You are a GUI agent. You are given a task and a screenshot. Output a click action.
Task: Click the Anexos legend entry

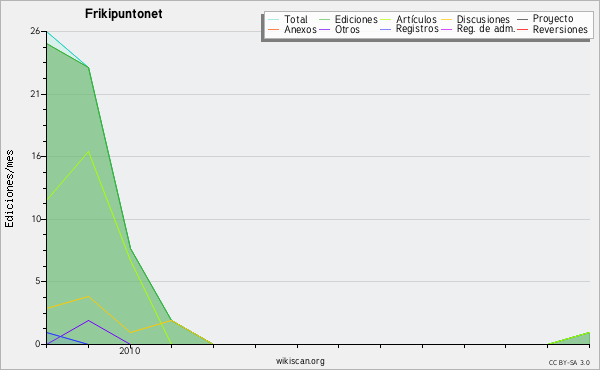point(292,29)
